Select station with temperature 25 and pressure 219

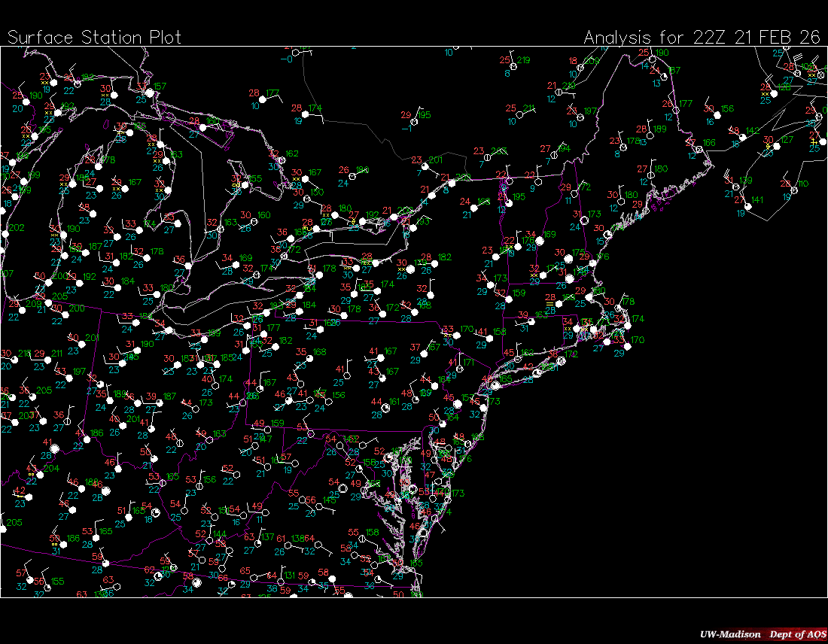513,67
